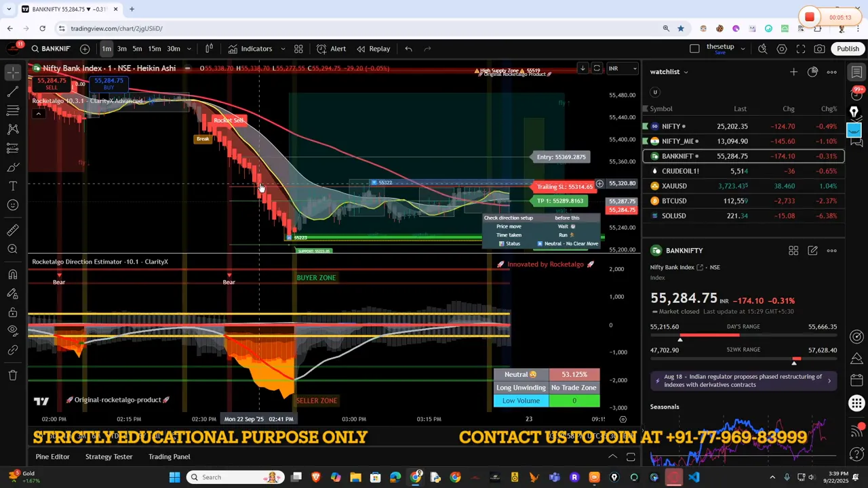868x488 pixels.
Task: Select the trend line drawing tool
Action: point(13,91)
